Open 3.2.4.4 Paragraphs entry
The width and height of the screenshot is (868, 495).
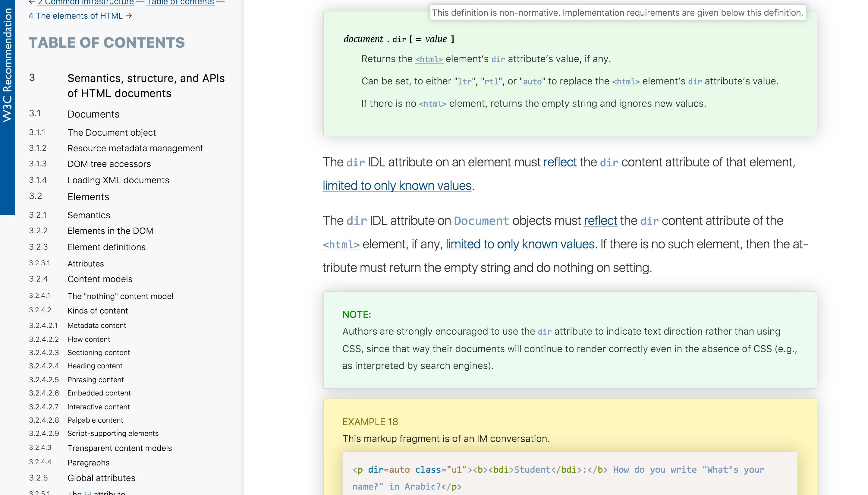pos(88,463)
